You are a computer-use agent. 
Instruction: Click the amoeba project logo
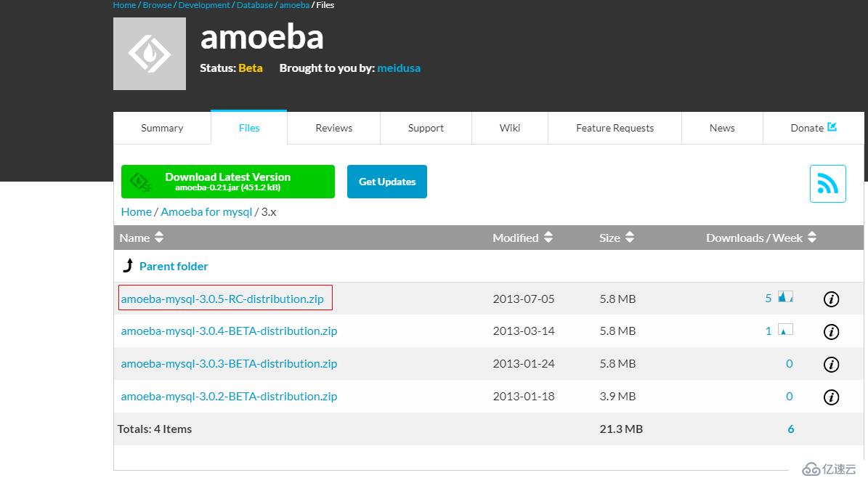pyautogui.click(x=149, y=54)
